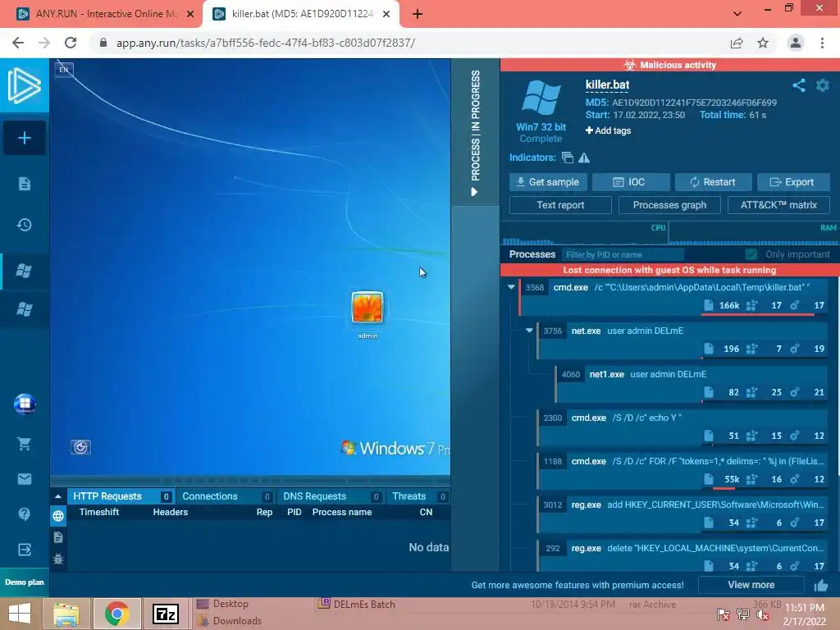Open the ATT&CK matrix button

(778, 205)
